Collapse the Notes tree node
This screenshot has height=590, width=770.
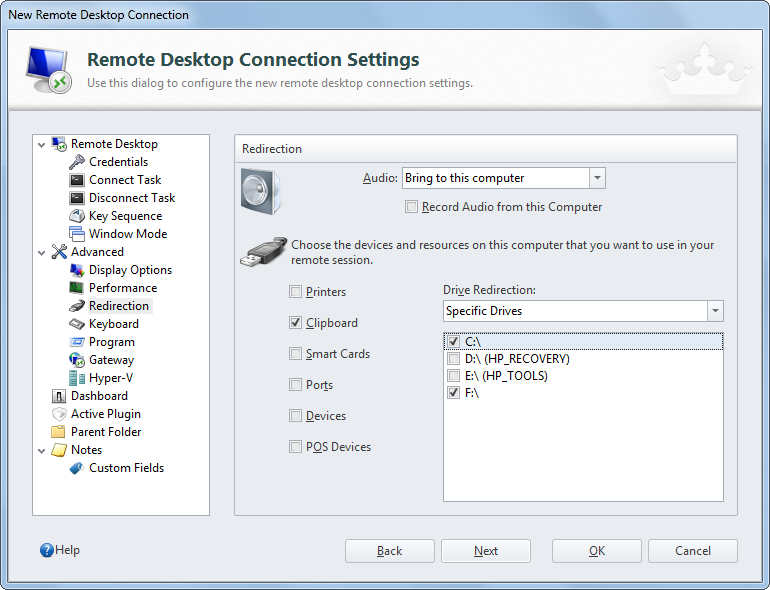(x=42, y=450)
